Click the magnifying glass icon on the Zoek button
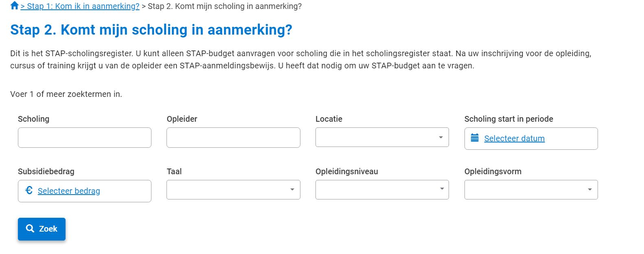 pyautogui.click(x=30, y=228)
